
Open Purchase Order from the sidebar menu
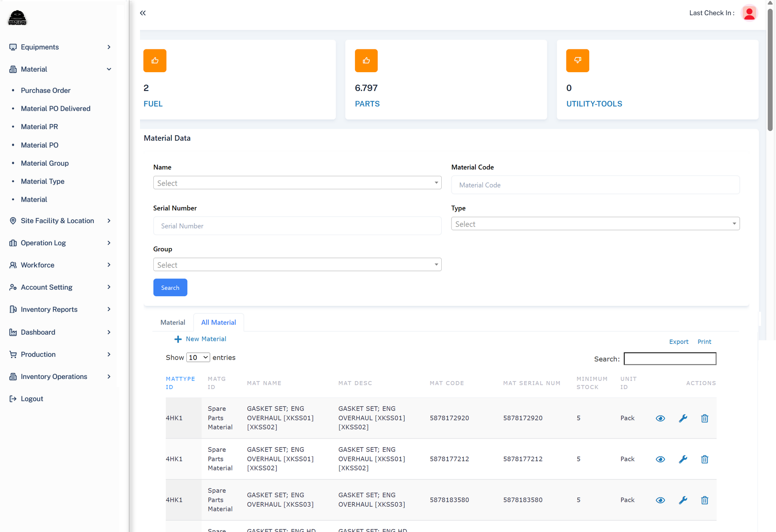coord(45,90)
